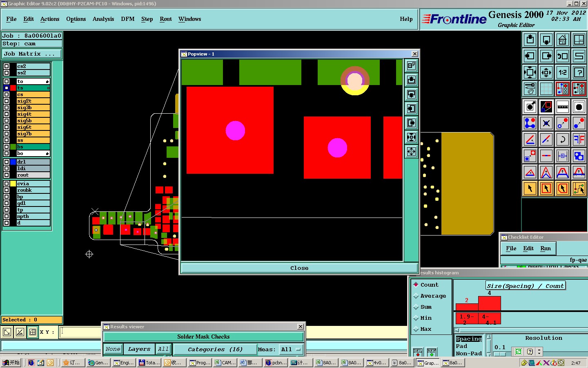Open the Categories (16) selector
Image resolution: width=588 pixels, height=368 pixels.
coord(215,349)
